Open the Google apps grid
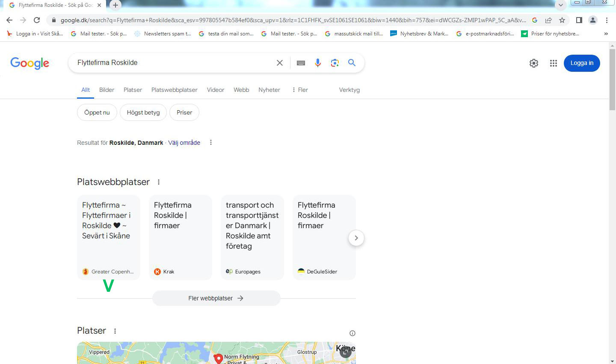Screen dimensions: 616x364 [x=554, y=63]
